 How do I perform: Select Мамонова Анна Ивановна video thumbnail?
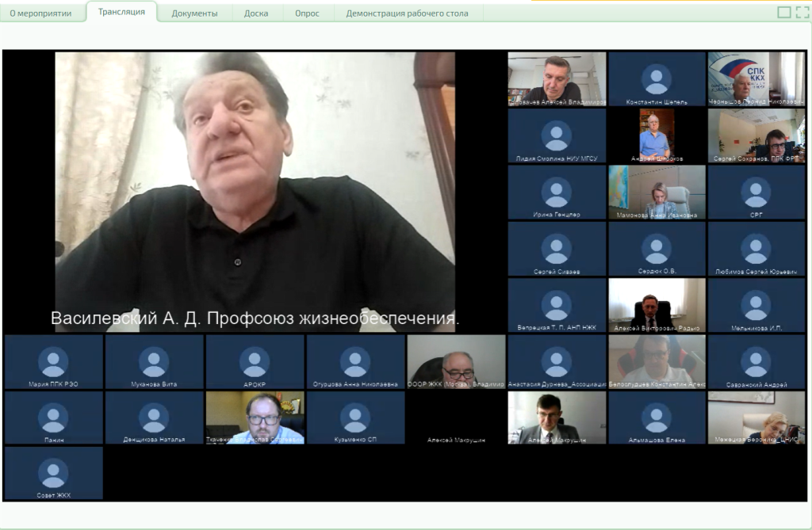pyautogui.click(x=656, y=192)
